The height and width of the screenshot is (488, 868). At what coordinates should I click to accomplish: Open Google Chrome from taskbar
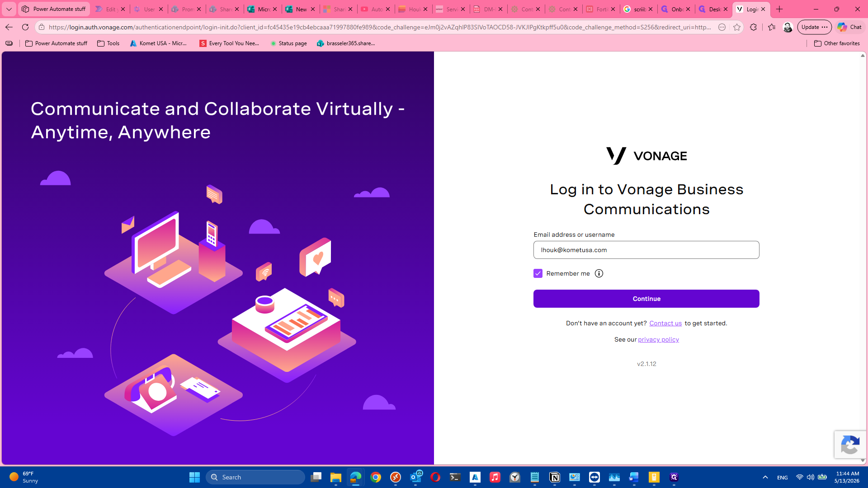point(376,477)
